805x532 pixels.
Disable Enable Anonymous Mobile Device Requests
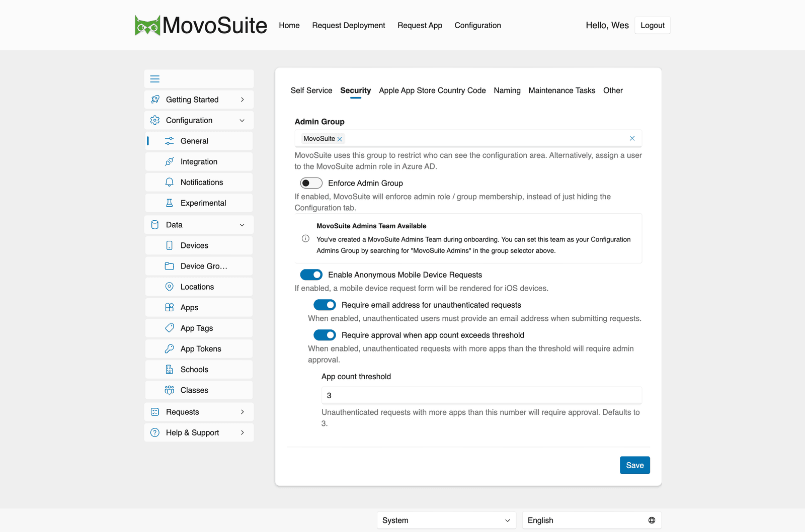[311, 275]
